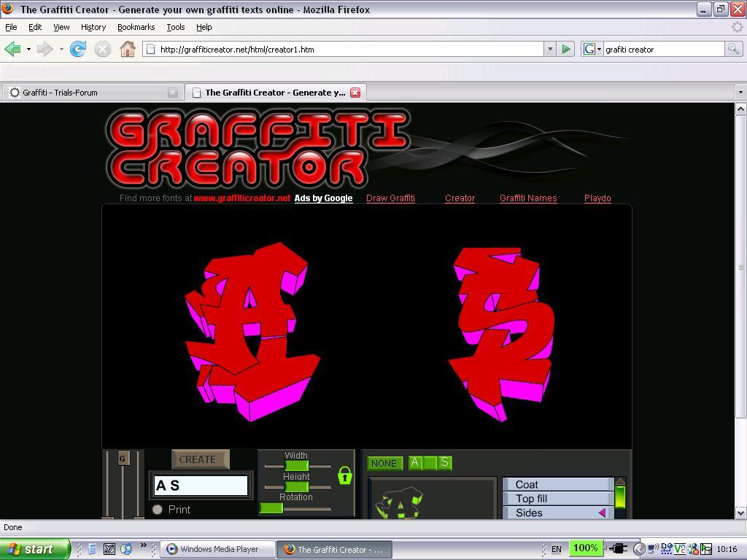
Task: Open the Creator link
Action: pyautogui.click(x=460, y=198)
